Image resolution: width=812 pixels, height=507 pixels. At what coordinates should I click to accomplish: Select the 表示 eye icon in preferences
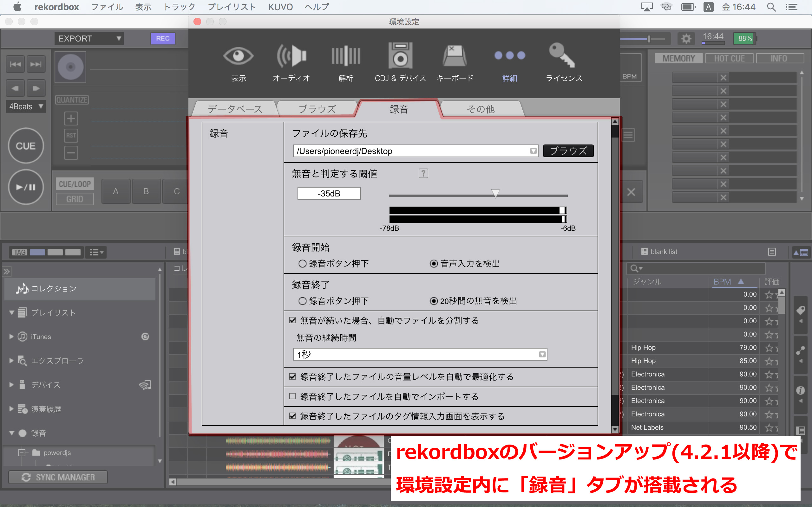(x=239, y=56)
